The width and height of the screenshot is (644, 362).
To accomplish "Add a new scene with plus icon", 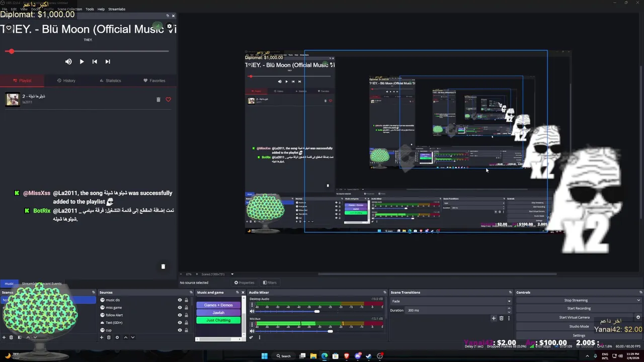I will (x=4, y=337).
